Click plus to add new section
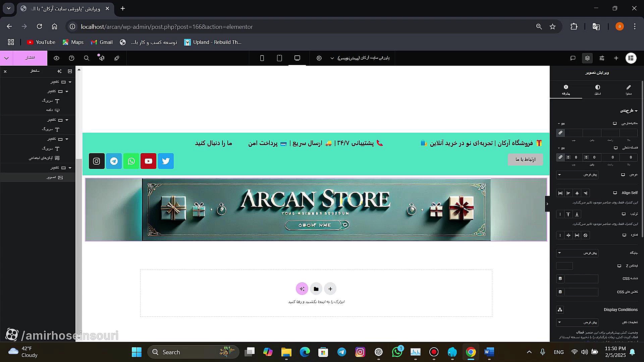The width and height of the screenshot is (644, 362). click(330, 289)
